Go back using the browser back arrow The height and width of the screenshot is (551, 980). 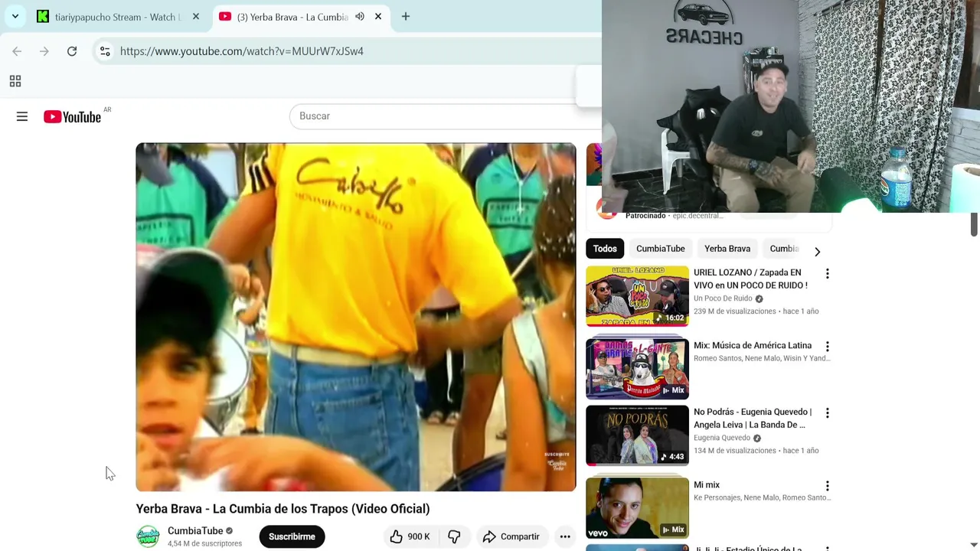coord(17,51)
